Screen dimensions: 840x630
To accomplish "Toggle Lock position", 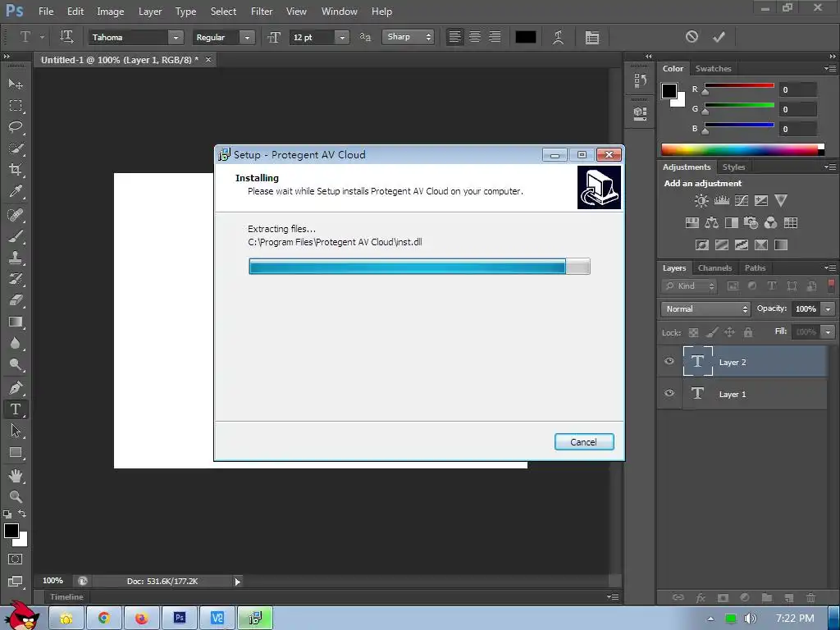I will click(729, 333).
